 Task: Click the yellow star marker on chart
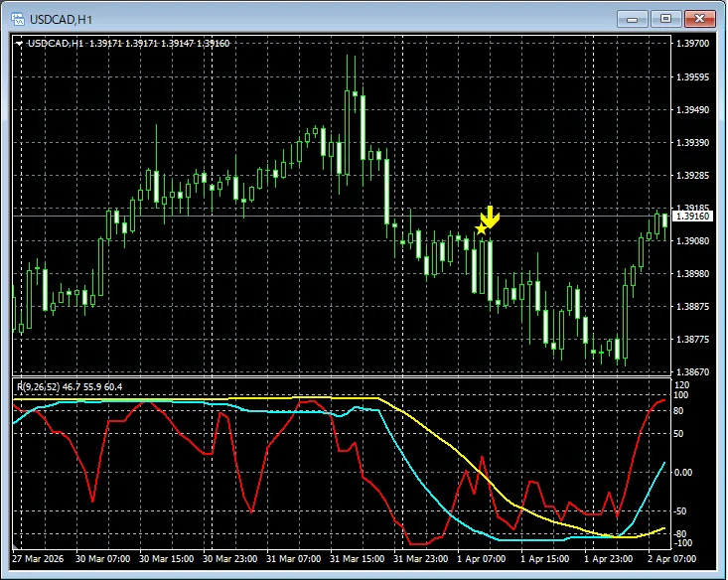[481, 229]
